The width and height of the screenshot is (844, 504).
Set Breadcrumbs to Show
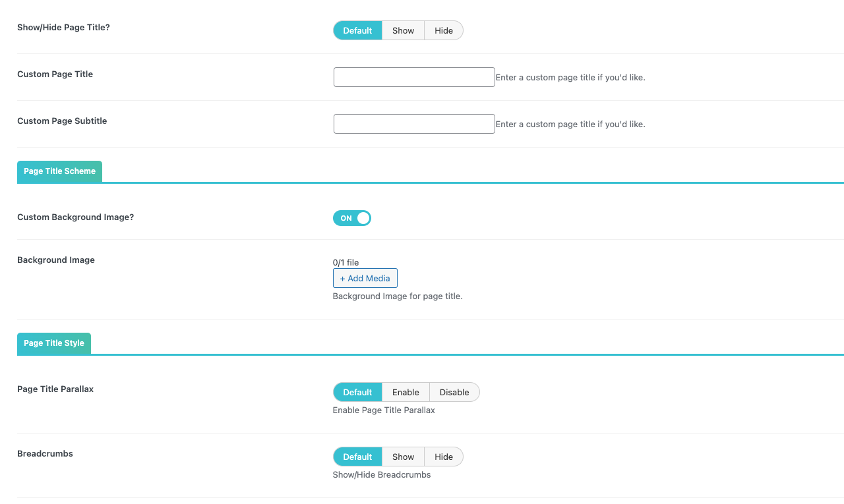(403, 457)
